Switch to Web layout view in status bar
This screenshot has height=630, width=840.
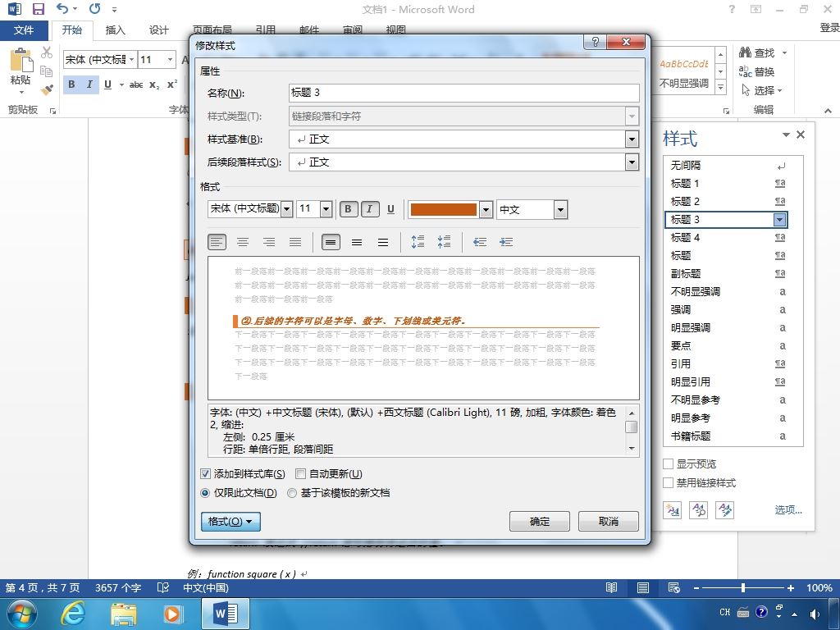click(674, 587)
